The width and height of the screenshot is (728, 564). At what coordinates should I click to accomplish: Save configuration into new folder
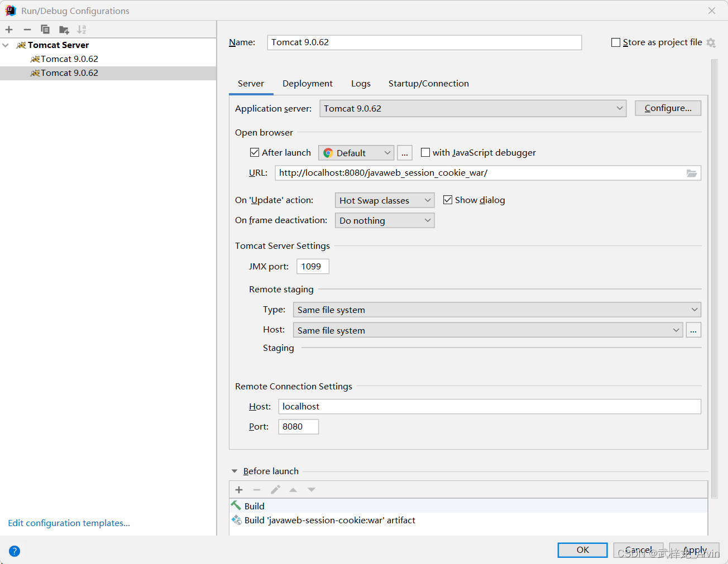coord(64,30)
